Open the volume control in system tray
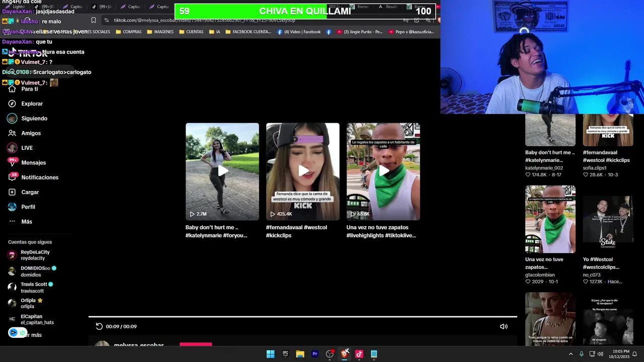644x362 pixels. [x=600, y=354]
